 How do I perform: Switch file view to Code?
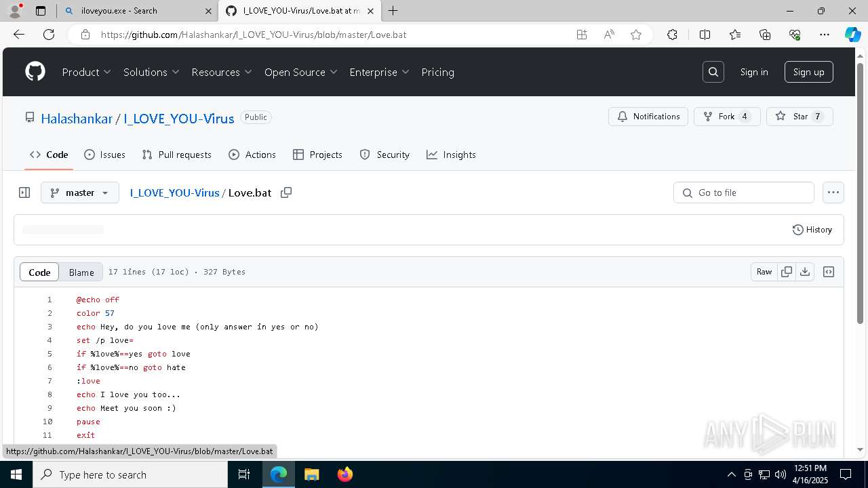click(x=39, y=272)
